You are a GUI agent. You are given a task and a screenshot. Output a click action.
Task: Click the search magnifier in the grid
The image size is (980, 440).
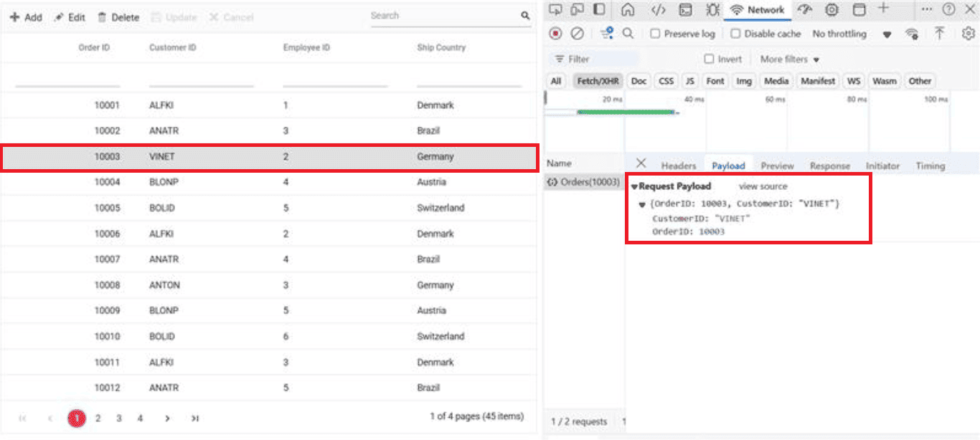point(525,16)
